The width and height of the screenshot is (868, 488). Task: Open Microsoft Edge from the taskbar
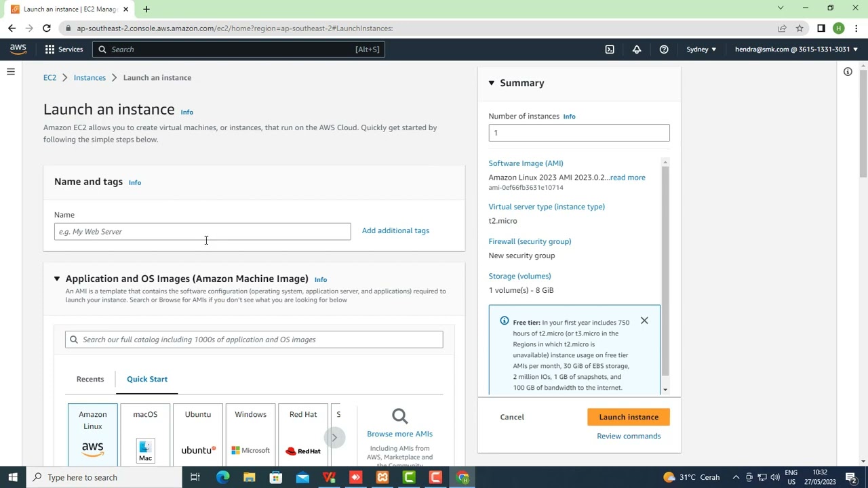tap(222, 477)
